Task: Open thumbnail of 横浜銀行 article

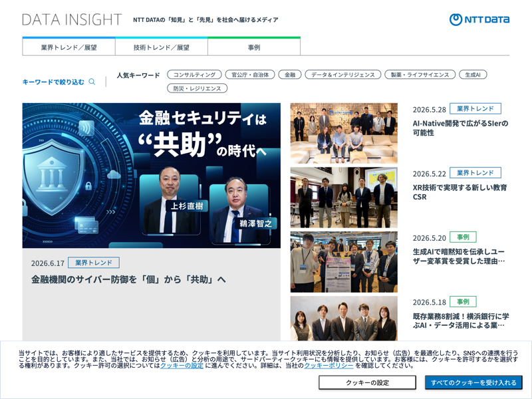Action: click(344, 319)
